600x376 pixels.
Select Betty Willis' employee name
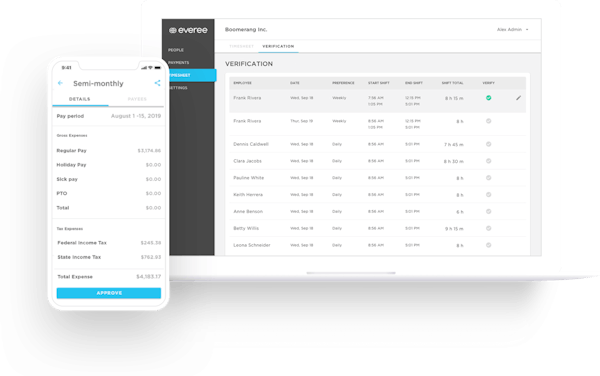[x=246, y=228]
